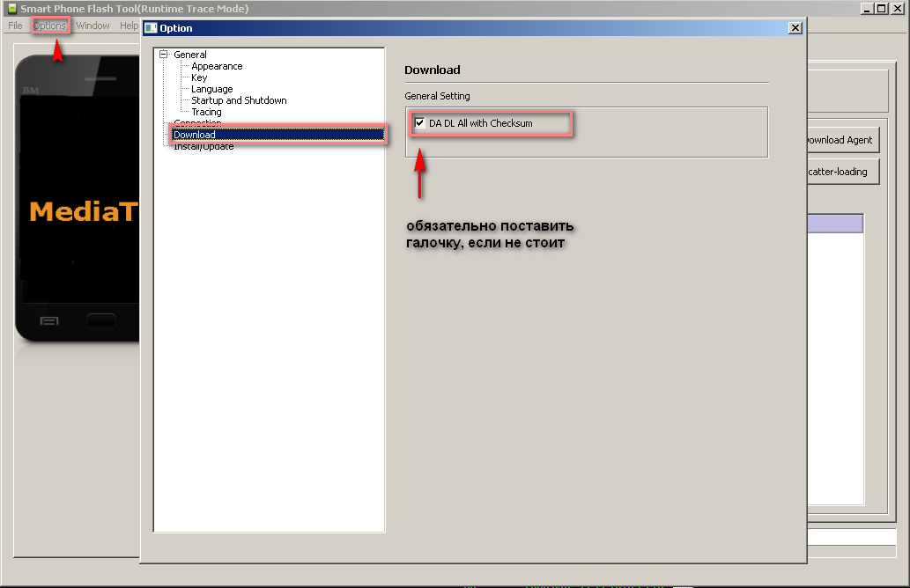Minimize the Smart Phone Flash Tool window
Image resolution: width=910 pixels, height=588 pixels.
point(867,8)
